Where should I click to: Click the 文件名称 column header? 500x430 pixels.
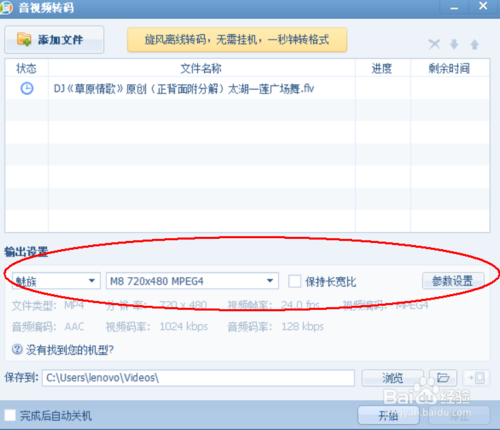[201, 68]
